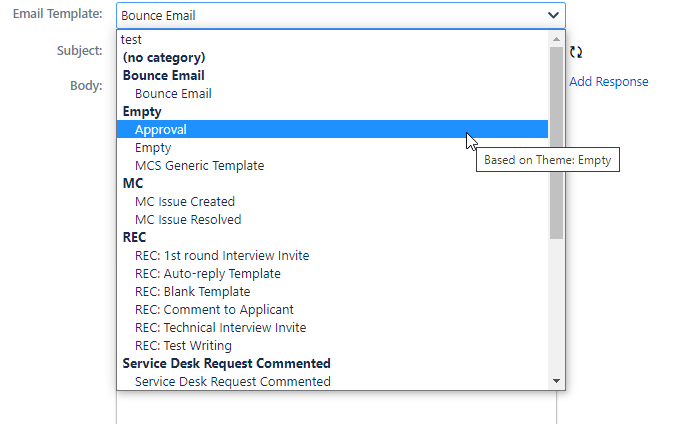
Task: Click the scroll up arrow in list
Action: tap(556, 39)
